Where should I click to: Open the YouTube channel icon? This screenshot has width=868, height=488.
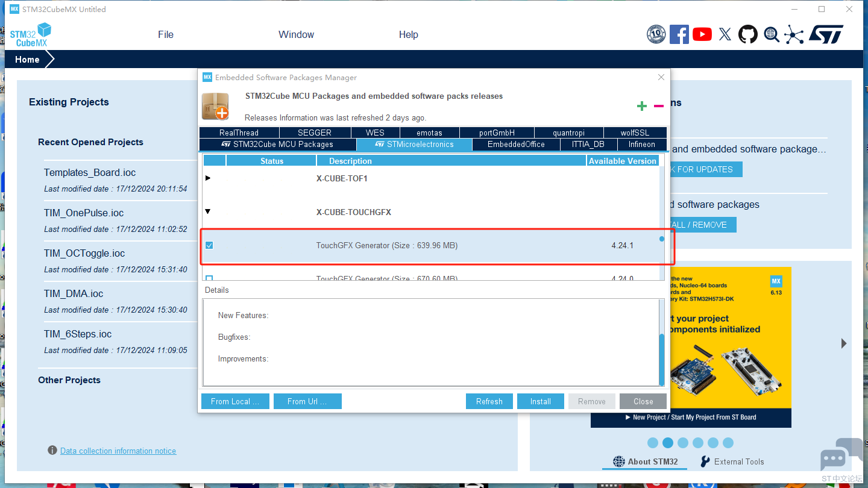pyautogui.click(x=702, y=34)
